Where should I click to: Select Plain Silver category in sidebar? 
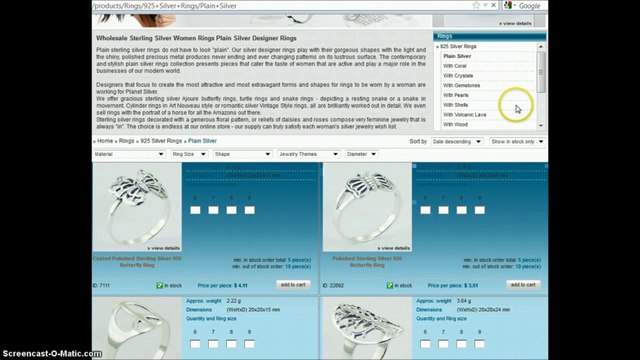coord(457,56)
